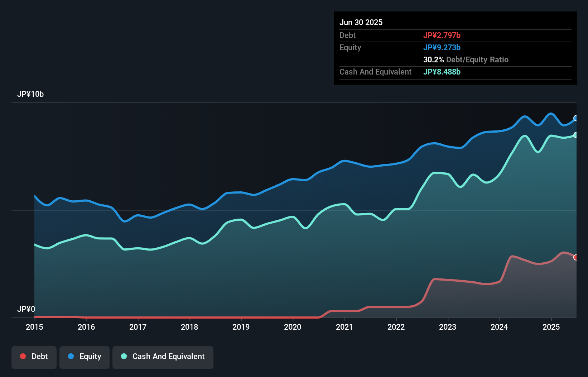The height and width of the screenshot is (377, 588).
Task: Click the Debt value JP¥2.797b
Action: tap(442, 35)
